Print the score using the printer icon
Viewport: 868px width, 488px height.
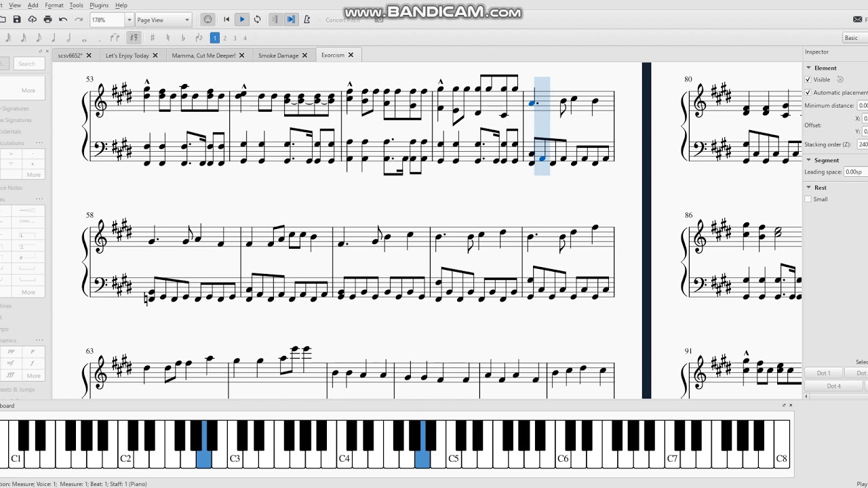pos(47,20)
